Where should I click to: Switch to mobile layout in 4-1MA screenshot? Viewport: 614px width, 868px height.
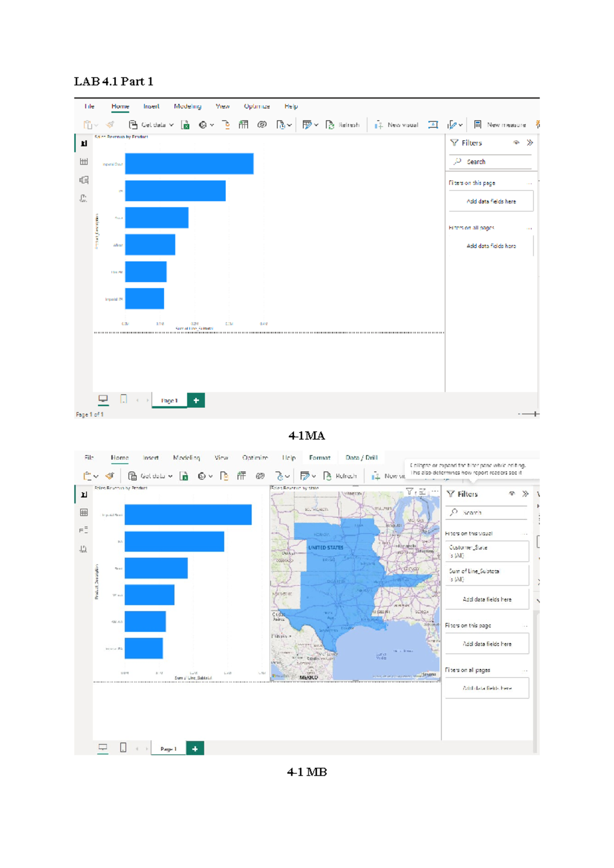pos(123,399)
